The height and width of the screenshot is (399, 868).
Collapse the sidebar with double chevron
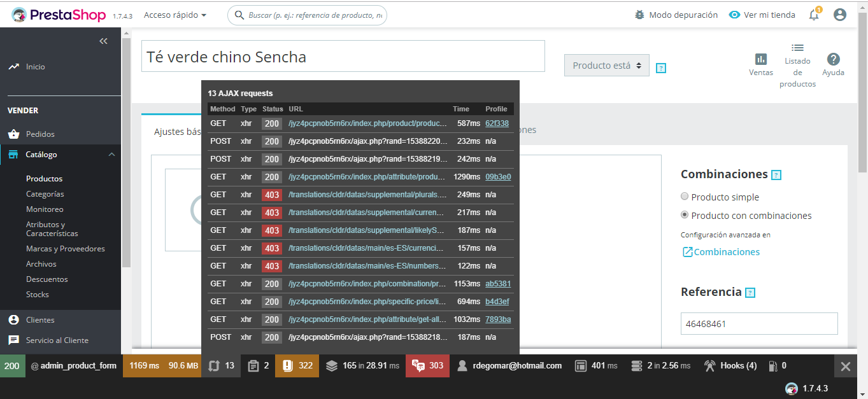(103, 41)
